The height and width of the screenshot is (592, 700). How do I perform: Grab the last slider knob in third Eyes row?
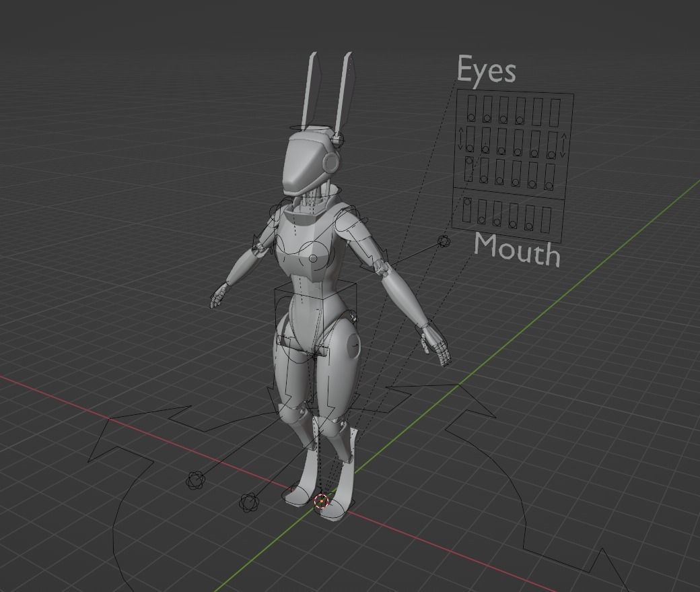pyautogui.click(x=549, y=185)
